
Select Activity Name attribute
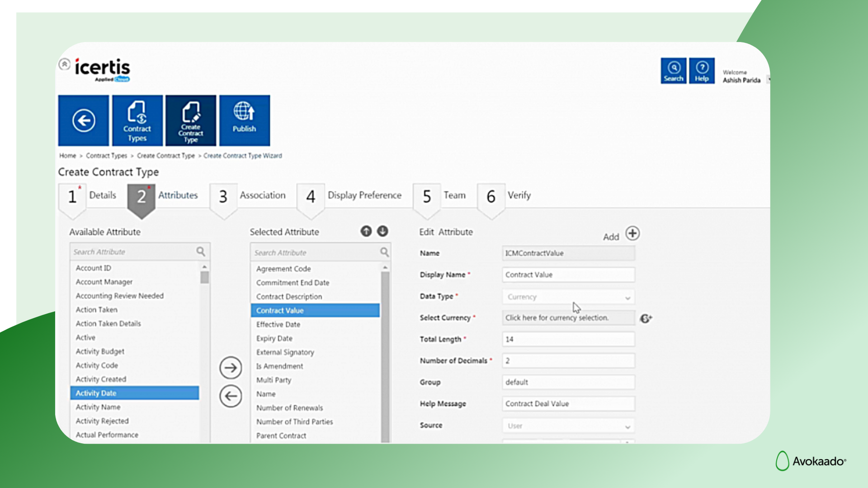(135, 407)
